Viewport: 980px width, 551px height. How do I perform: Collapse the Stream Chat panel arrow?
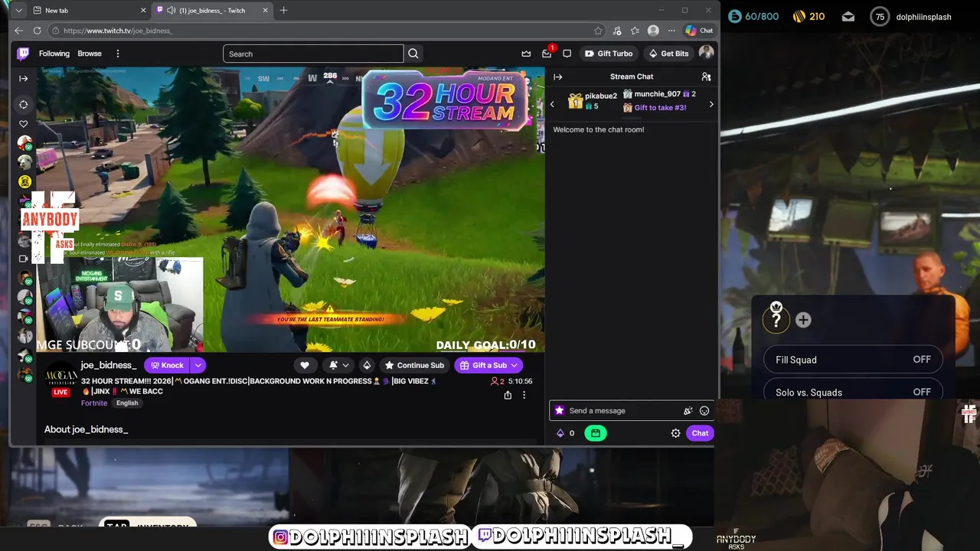pos(557,77)
